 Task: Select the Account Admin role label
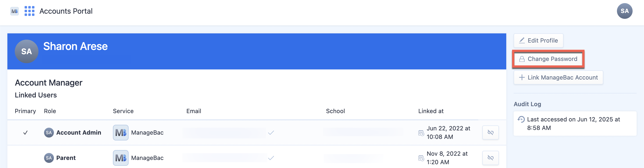tap(78, 132)
